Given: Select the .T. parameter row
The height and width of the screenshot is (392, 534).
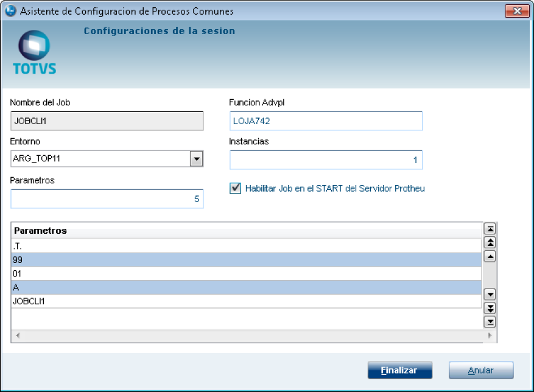Looking at the screenshot, I should tap(244, 246).
